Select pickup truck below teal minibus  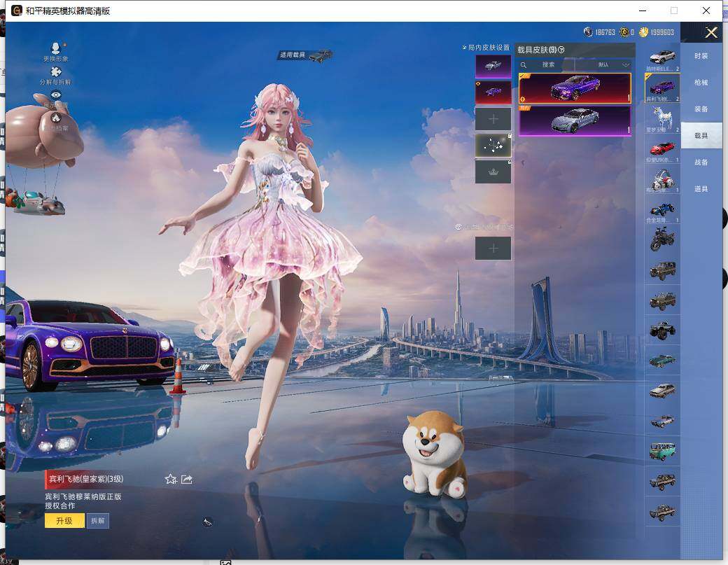pyautogui.click(x=662, y=482)
